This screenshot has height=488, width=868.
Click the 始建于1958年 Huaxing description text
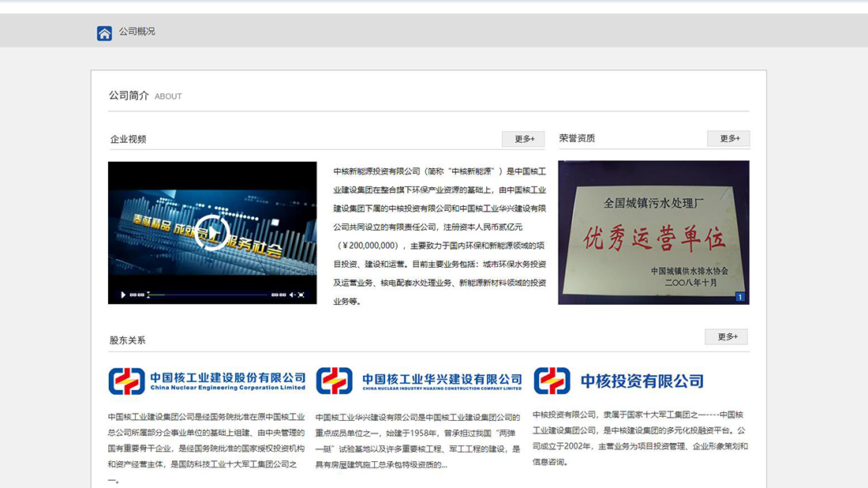418,441
